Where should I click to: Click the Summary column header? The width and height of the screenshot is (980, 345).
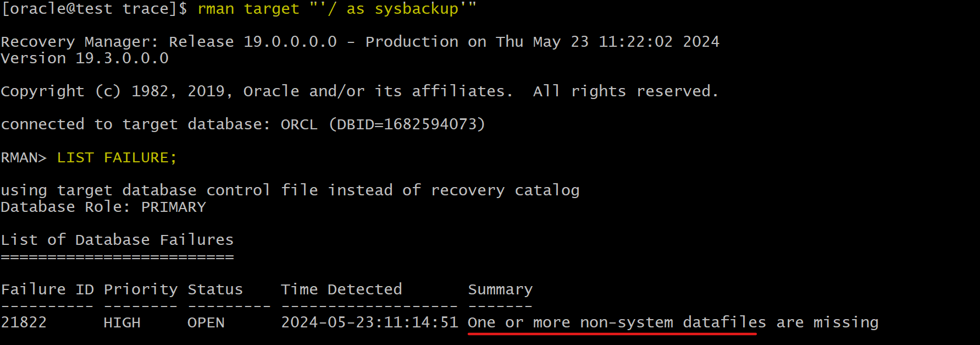point(500,290)
